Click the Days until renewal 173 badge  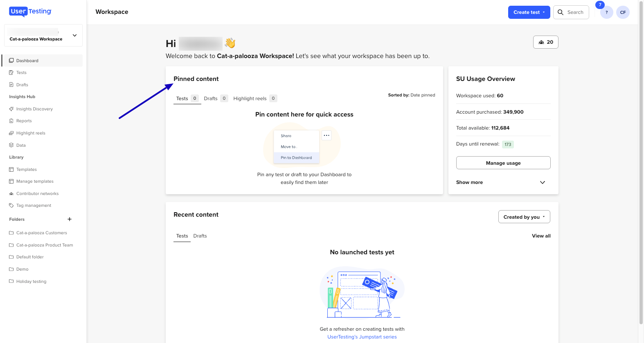[508, 144]
